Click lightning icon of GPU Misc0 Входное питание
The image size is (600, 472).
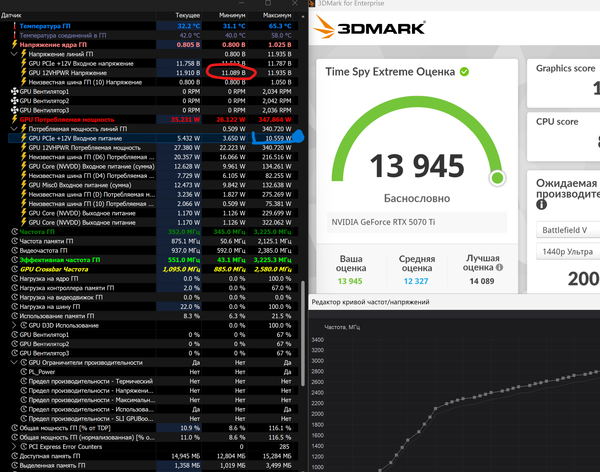pyautogui.click(x=24, y=185)
